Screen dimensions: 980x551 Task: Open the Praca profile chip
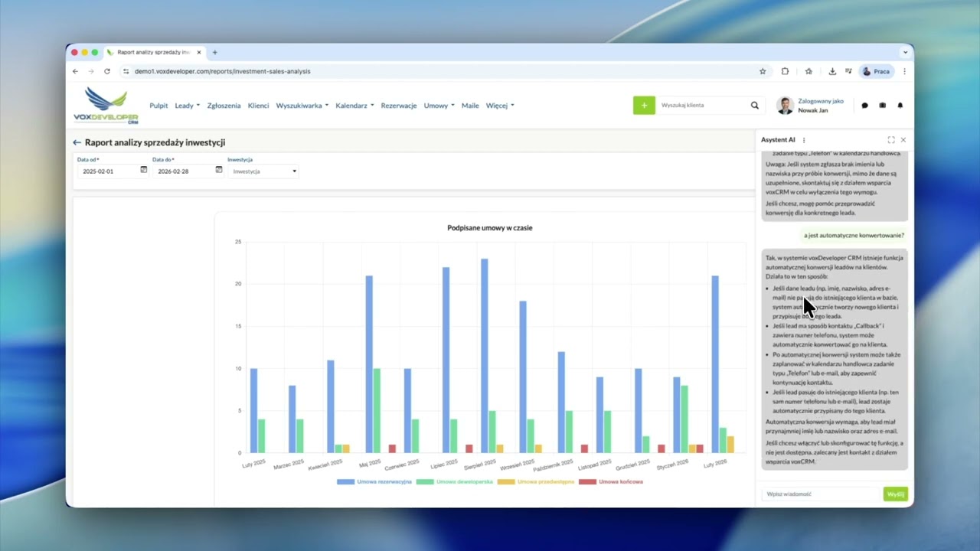[x=877, y=71]
